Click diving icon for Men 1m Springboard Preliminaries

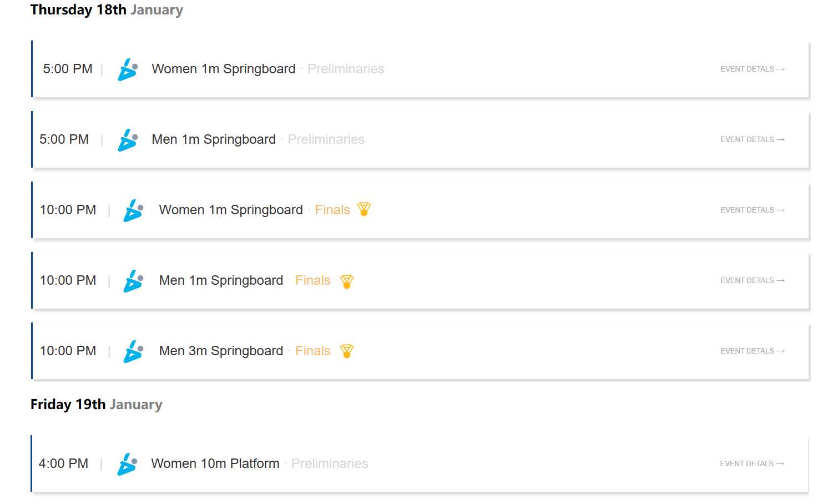pyautogui.click(x=128, y=140)
